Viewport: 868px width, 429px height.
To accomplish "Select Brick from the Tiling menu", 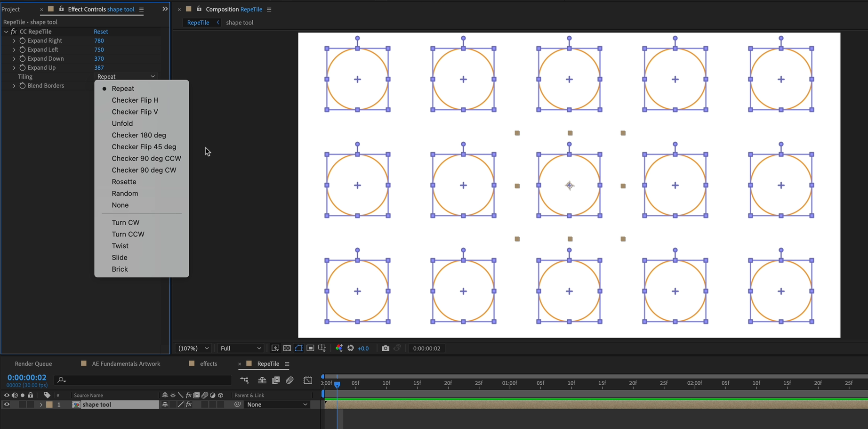I will [120, 269].
